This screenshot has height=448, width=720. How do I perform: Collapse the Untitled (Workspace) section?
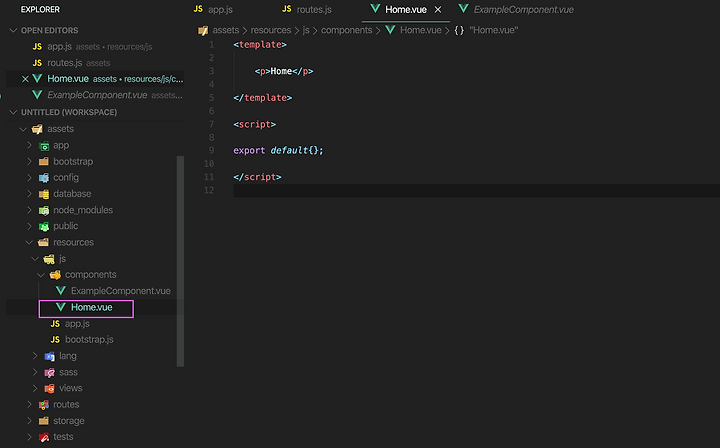pyautogui.click(x=13, y=112)
